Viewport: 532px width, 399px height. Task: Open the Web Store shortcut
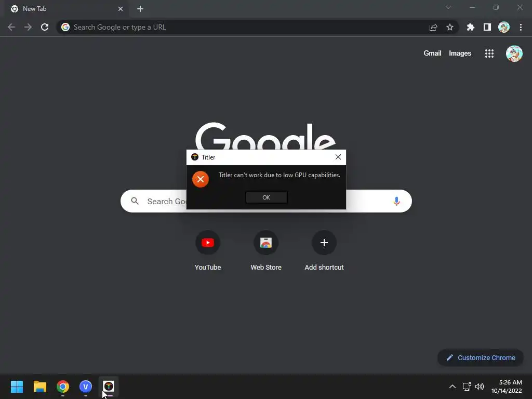(x=266, y=250)
